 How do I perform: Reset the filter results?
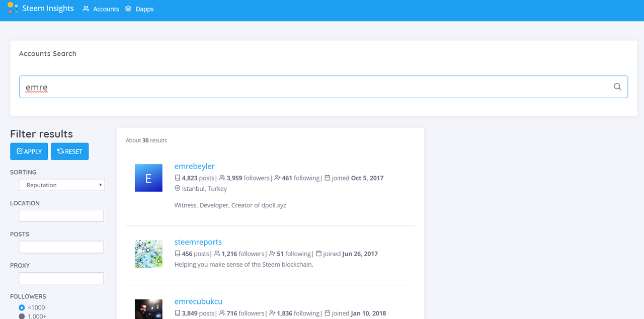pyautogui.click(x=69, y=151)
